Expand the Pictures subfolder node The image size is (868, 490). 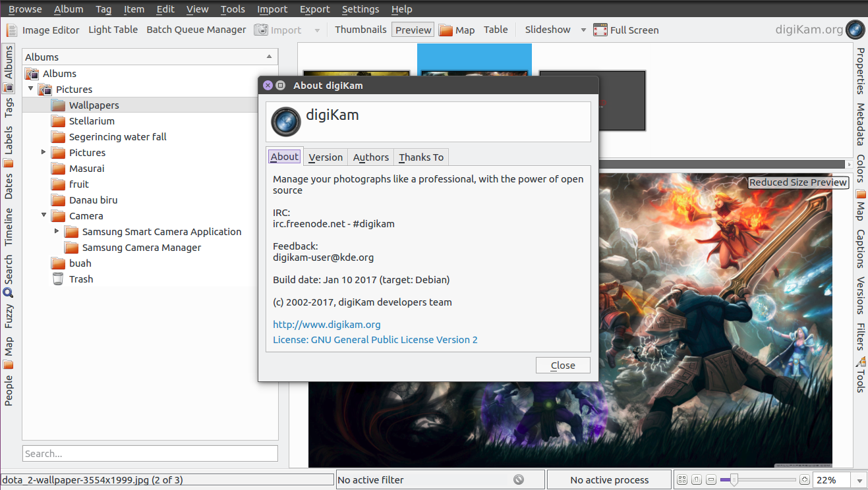[43, 152]
